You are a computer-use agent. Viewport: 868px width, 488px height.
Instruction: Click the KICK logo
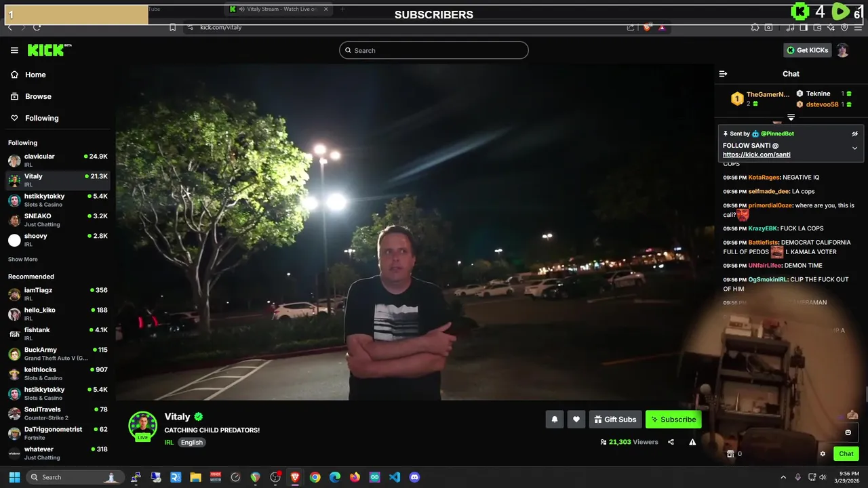point(49,50)
